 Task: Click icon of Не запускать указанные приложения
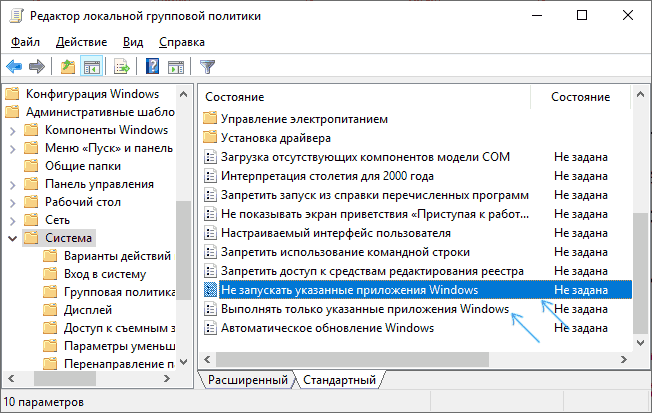pos(210,290)
